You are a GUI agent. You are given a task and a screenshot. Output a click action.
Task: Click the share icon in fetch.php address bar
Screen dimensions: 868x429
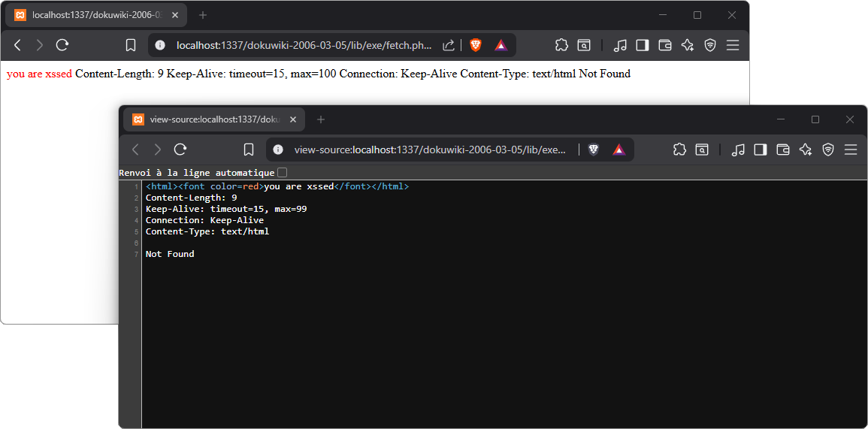[x=449, y=45]
